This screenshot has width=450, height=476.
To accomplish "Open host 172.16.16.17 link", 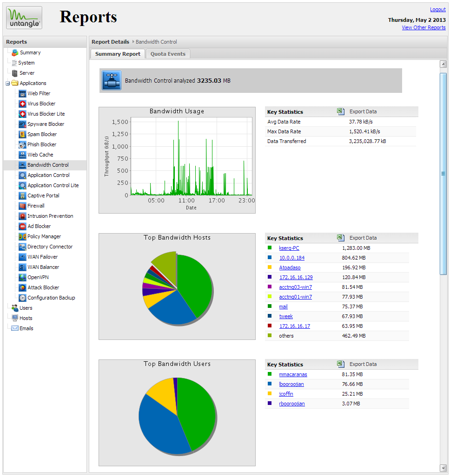I will pos(294,326).
